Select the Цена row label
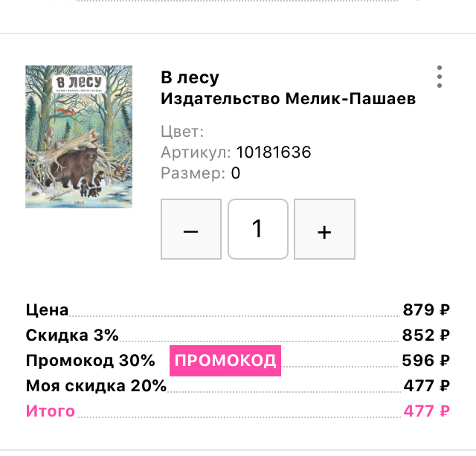Image resolution: width=476 pixels, height=456 pixels. [x=47, y=310]
